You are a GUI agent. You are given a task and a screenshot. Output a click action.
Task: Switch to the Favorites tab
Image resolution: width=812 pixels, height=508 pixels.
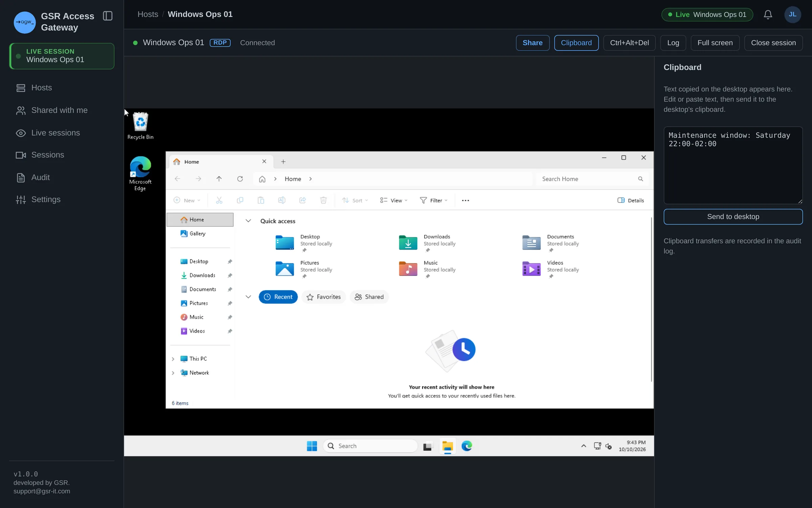click(323, 297)
